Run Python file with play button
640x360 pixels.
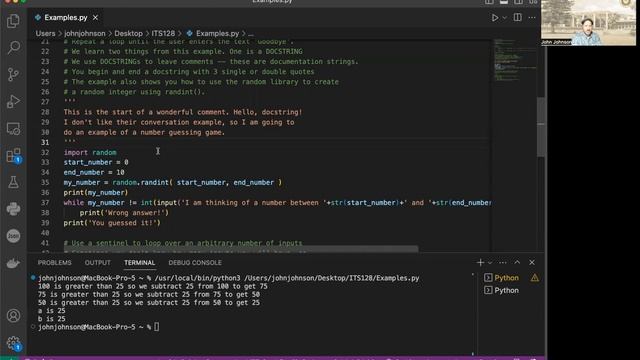click(494, 18)
